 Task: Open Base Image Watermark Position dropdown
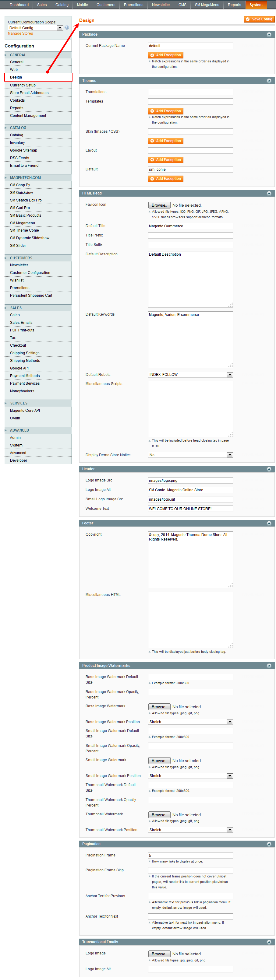coord(190,722)
